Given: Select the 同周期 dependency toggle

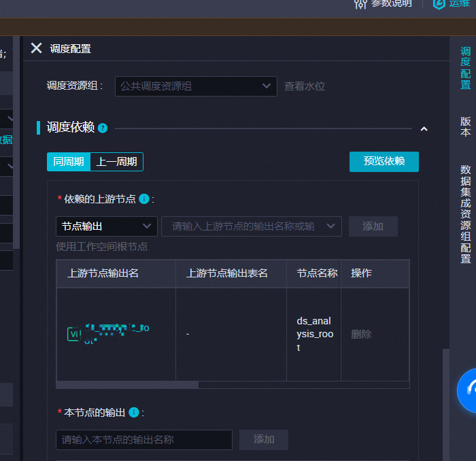Looking at the screenshot, I should [69, 162].
